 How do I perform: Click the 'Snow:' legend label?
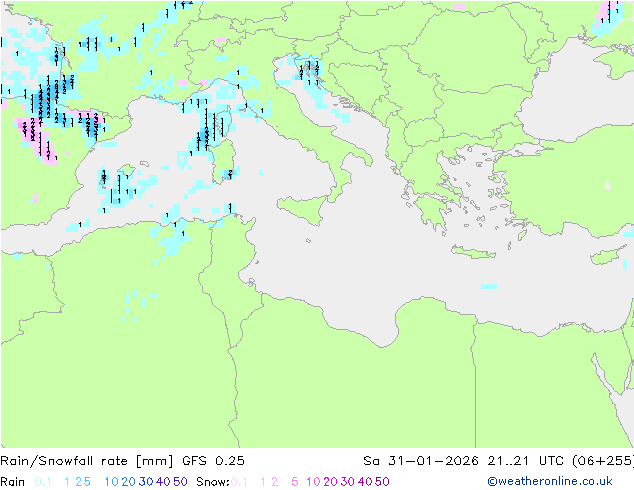[x=213, y=482]
